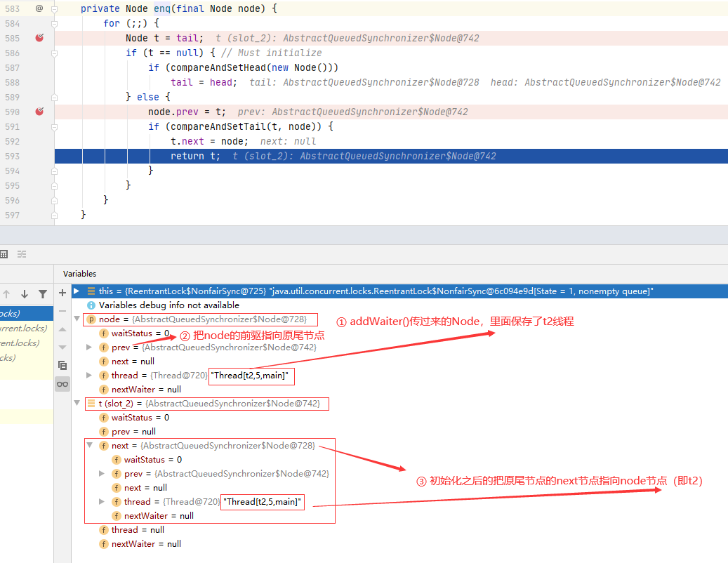Select the stack frame ending 'cks)'

coord(27,358)
